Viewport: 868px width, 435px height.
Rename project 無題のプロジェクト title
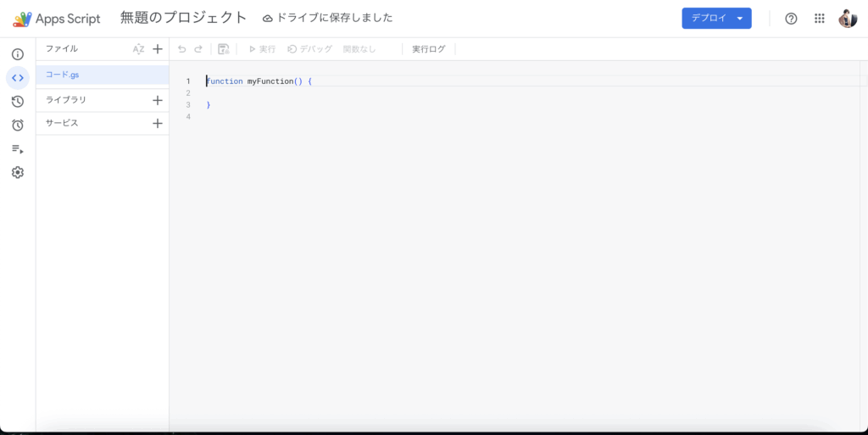pos(183,18)
